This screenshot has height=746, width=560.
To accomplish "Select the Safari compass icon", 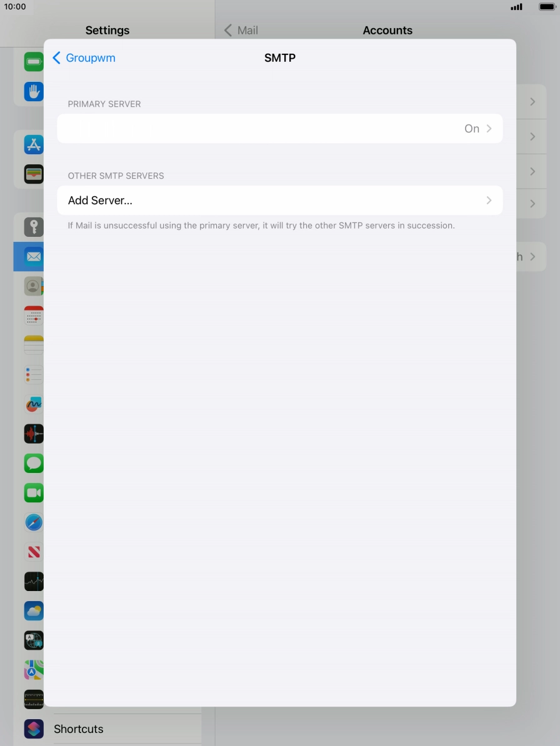I will [33, 522].
